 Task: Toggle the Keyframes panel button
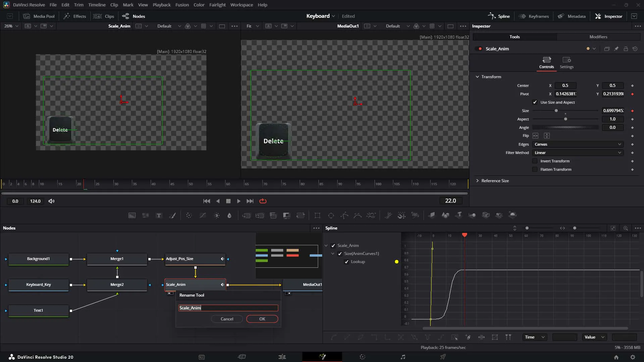[x=534, y=16]
